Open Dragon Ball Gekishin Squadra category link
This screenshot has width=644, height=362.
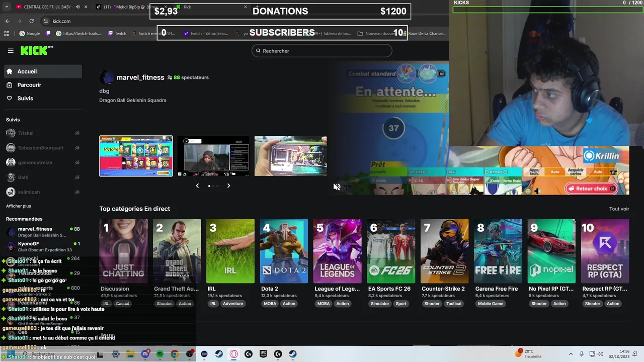[133, 100]
